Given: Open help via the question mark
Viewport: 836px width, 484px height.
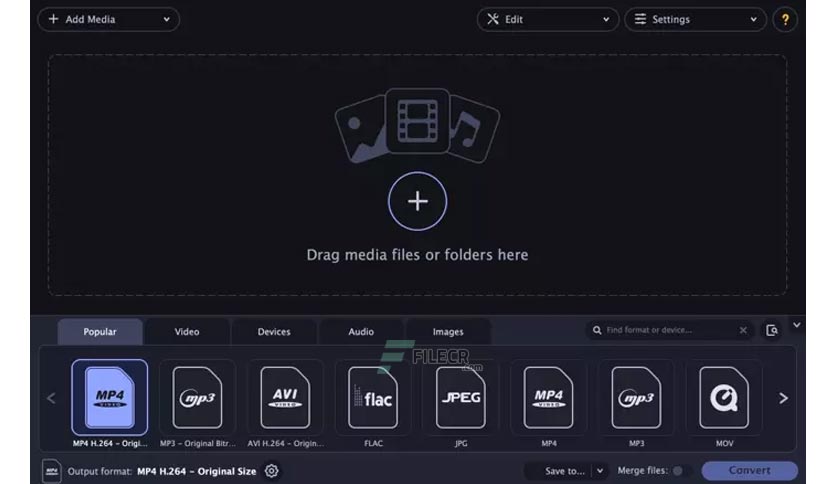Looking at the screenshot, I should (785, 19).
